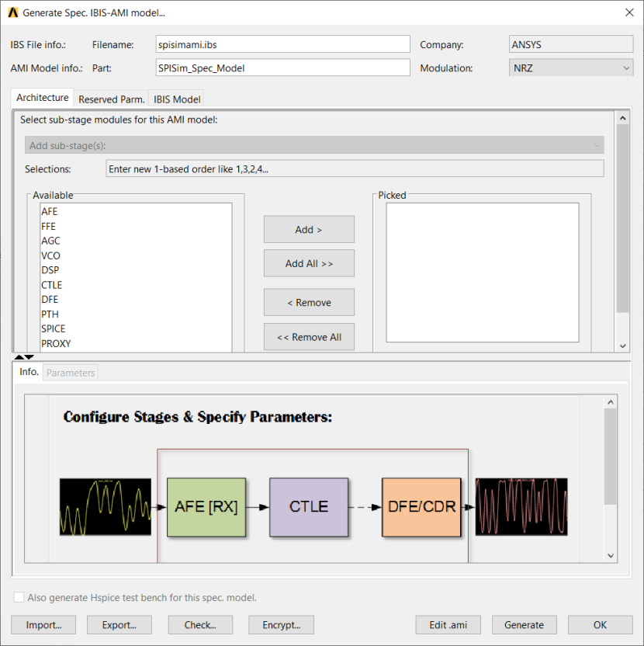Select PTH in the Available list
644x646 pixels.
click(x=136, y=314)
